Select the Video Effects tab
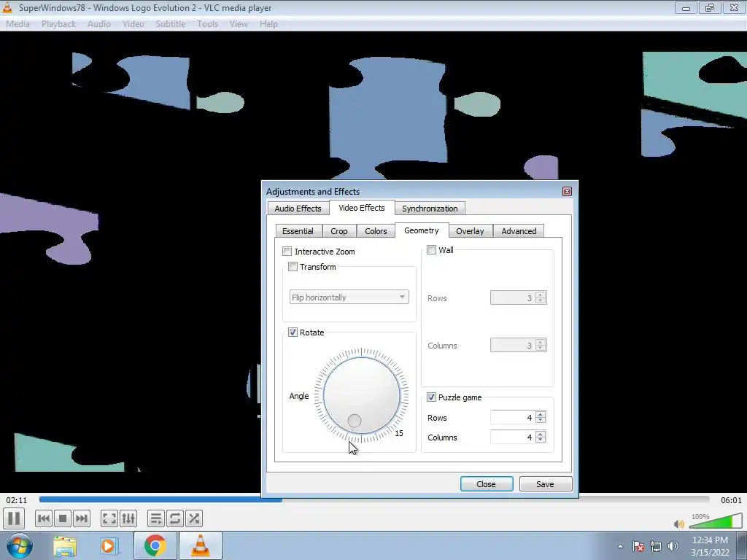 [x=362, y=208]
